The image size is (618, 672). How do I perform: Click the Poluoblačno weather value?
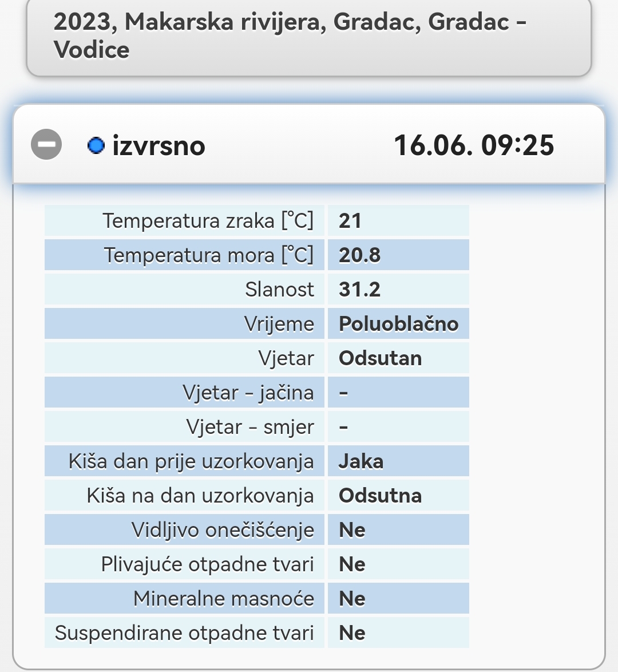point(399,323)
